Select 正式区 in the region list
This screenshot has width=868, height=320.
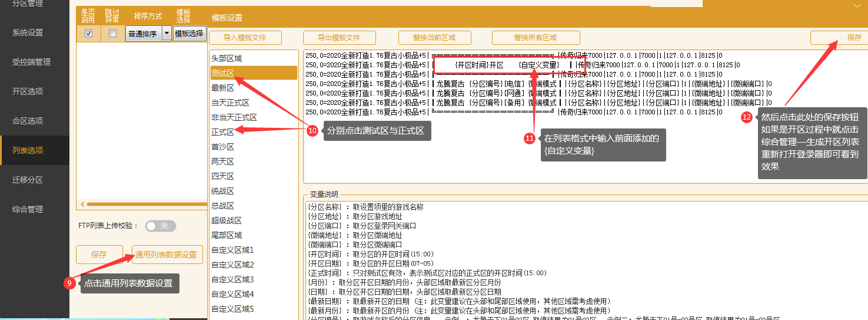pyautogui.click(x=223, y=132)
